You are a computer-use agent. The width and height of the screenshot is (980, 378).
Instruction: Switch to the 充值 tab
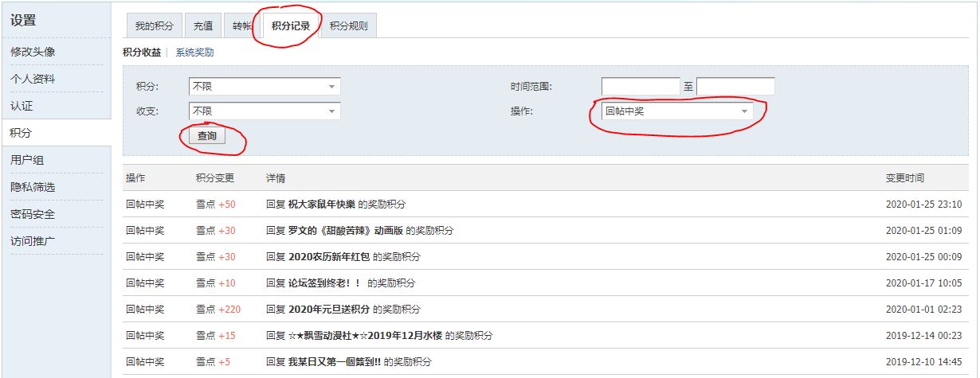point(203,25)
